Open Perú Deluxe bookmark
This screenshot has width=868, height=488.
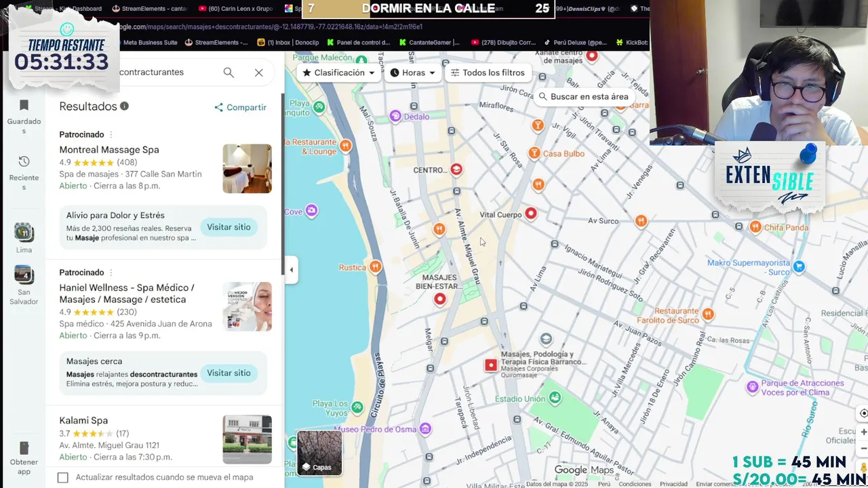pyautogui.click(x=575, y=42)
